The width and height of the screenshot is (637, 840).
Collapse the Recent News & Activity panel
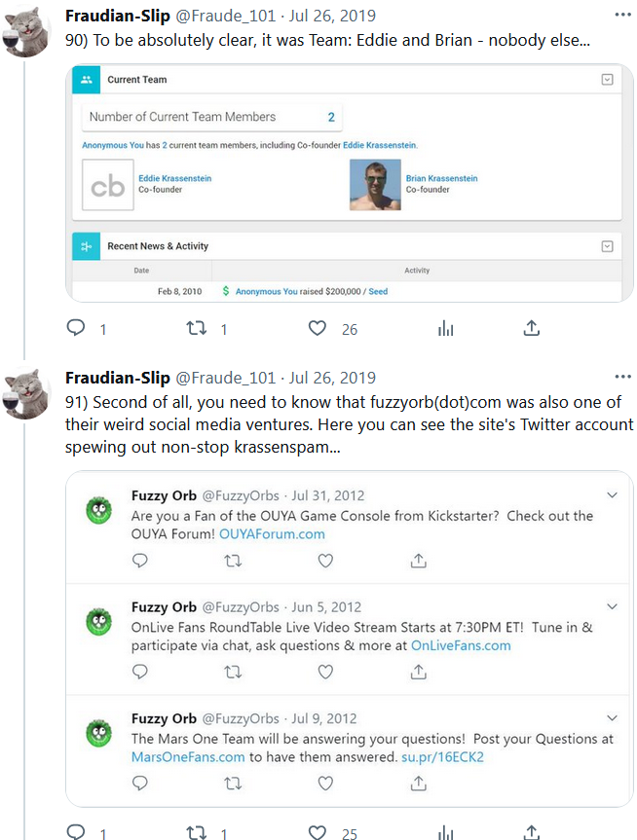click(x=607, y=246)
